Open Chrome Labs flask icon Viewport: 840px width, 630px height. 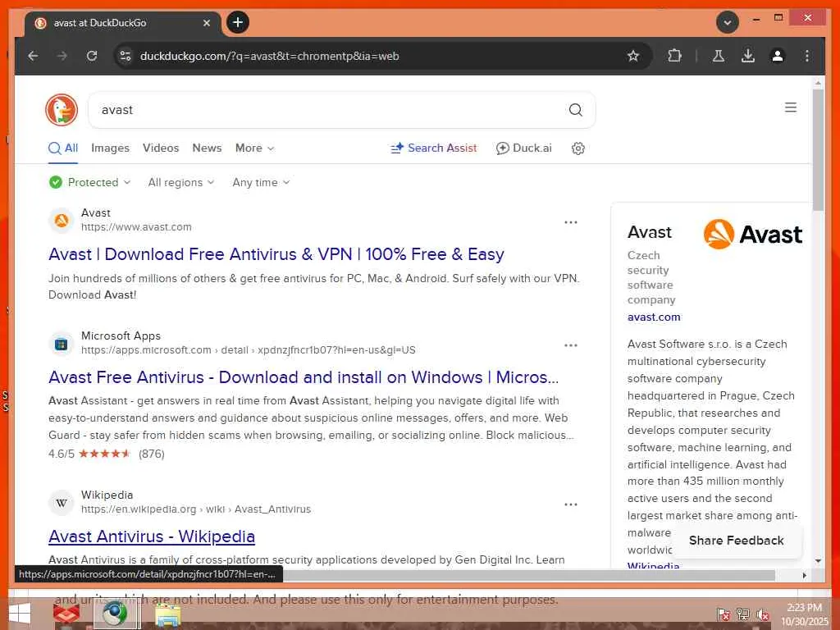(x=719, y=56)
